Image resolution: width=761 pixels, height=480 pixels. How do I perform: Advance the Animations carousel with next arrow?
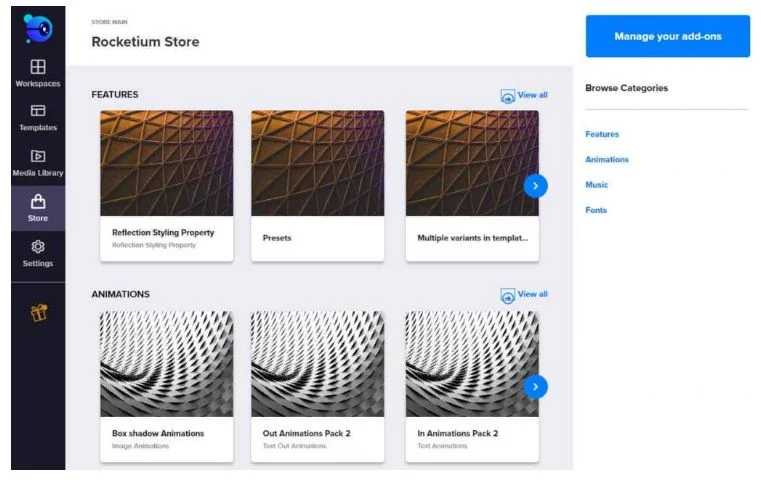click(535, 387)
